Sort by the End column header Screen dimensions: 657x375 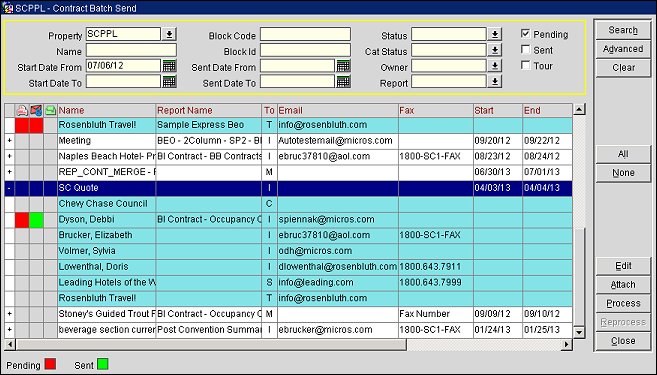tap(547, 111)
